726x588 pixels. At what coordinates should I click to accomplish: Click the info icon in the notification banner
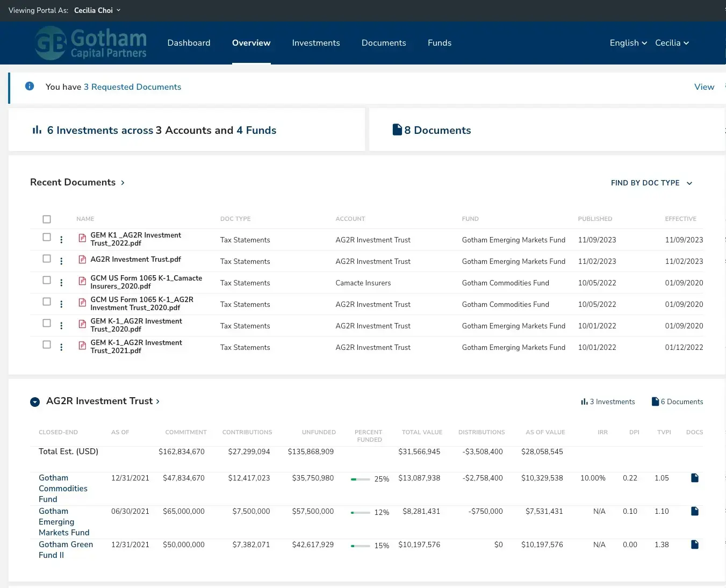click(x=30, y=86)
